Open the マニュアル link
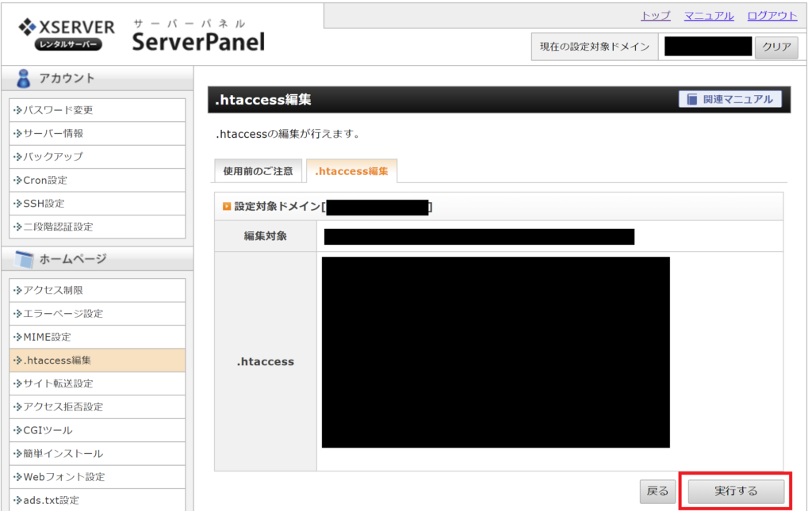 [x=709, y=16]
